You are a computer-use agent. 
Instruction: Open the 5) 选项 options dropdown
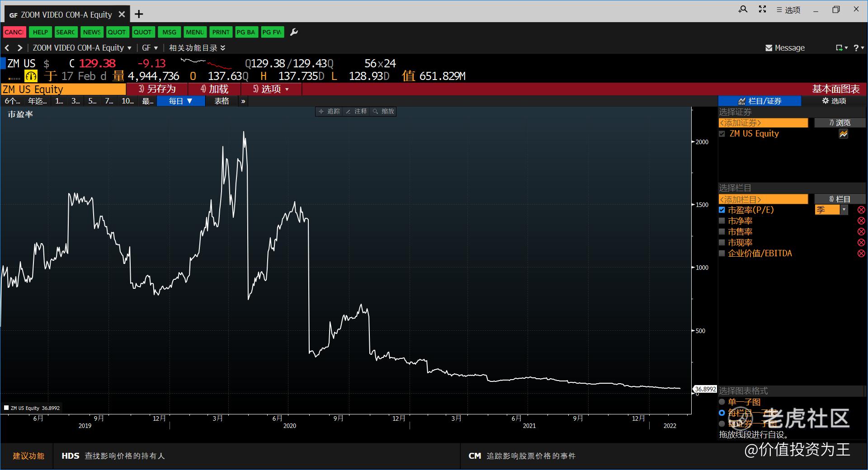click(x=271, y=89)
